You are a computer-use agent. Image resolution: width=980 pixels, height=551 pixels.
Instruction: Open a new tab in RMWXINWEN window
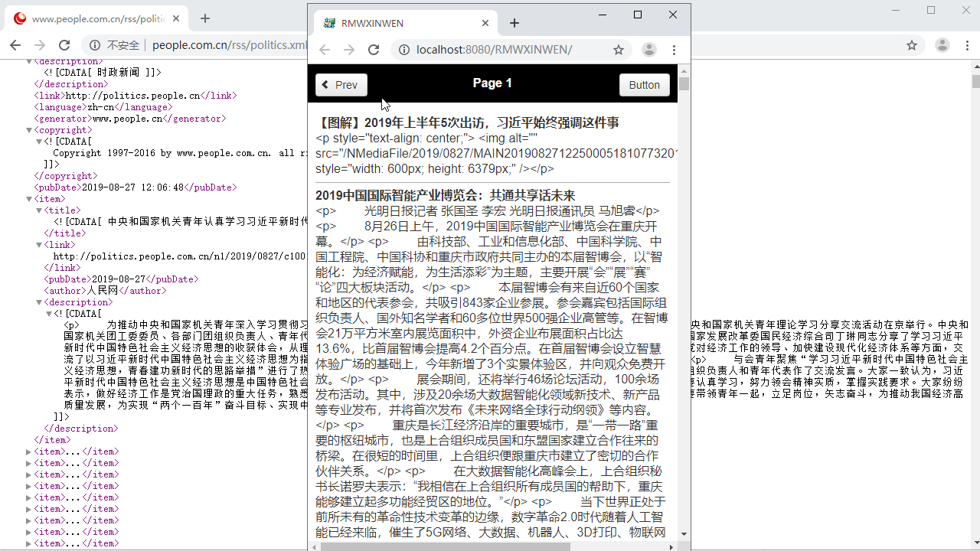pos(514,23)
